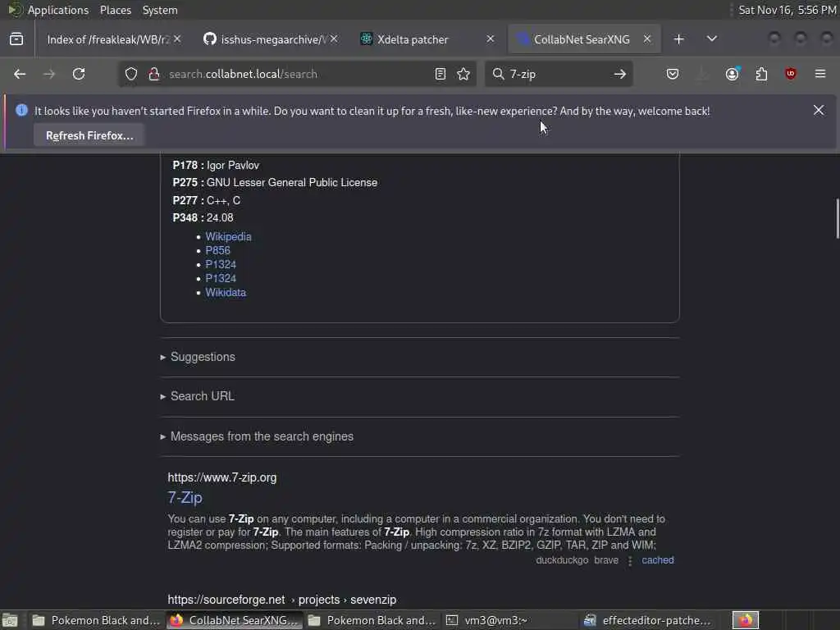Open effecteditor-patche window from taskbar
Image resolution: width=840 pixels, height=630 pixels.
(650, 620)
